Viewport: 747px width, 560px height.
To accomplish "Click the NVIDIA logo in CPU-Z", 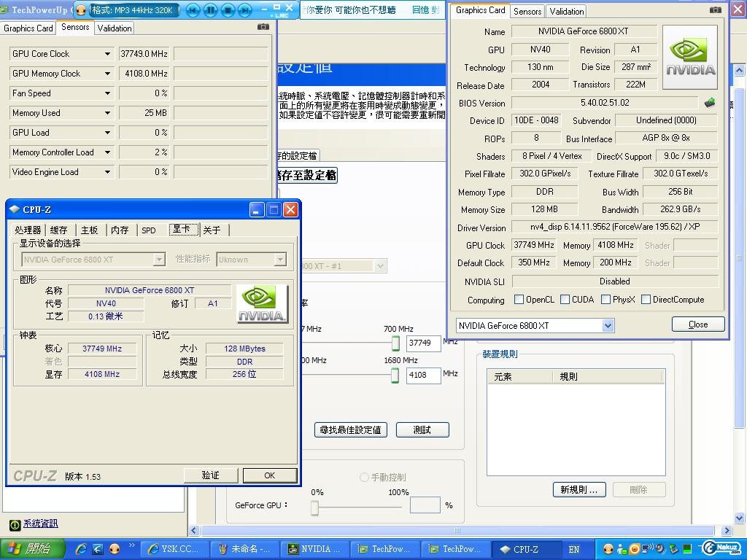I will [x=263, y=303].
